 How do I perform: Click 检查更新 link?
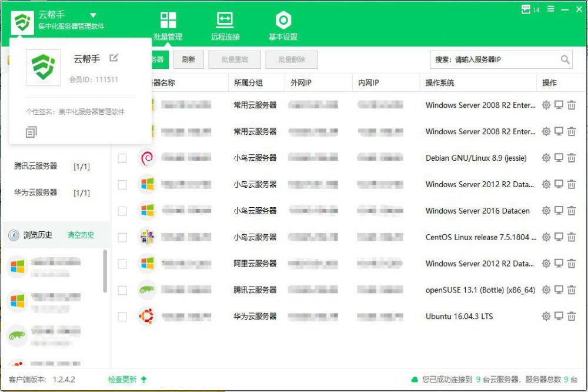[127, 380]
